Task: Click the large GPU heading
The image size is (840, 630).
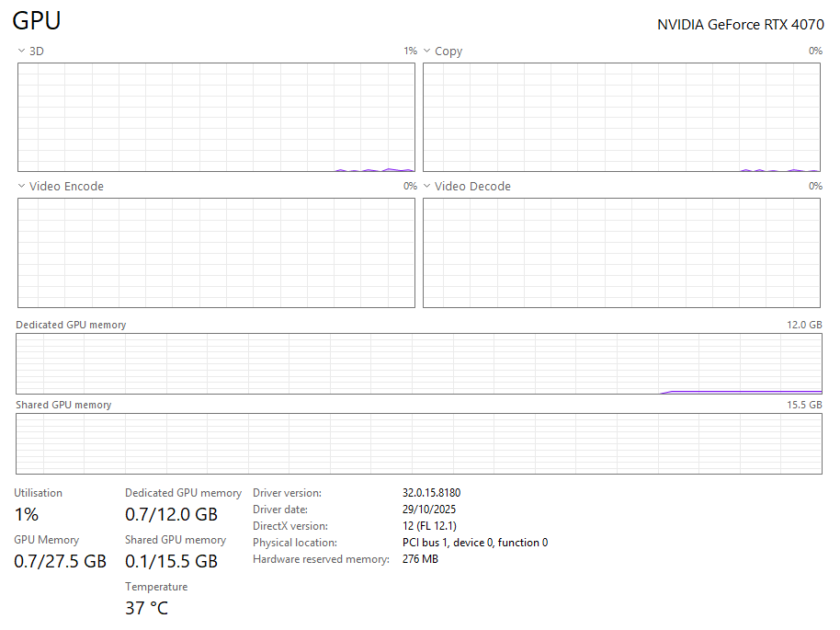Action: pyautogui.click(x=37, y=22)
